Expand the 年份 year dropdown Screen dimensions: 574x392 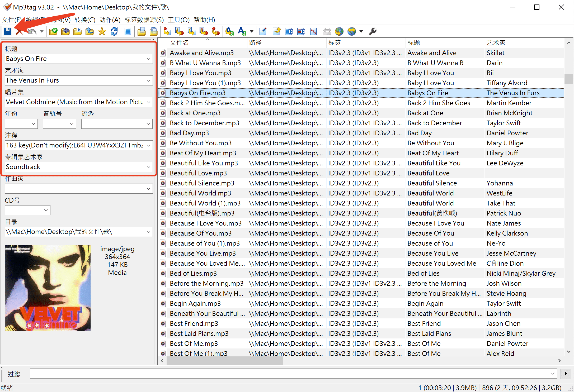(x=34, y=124)
